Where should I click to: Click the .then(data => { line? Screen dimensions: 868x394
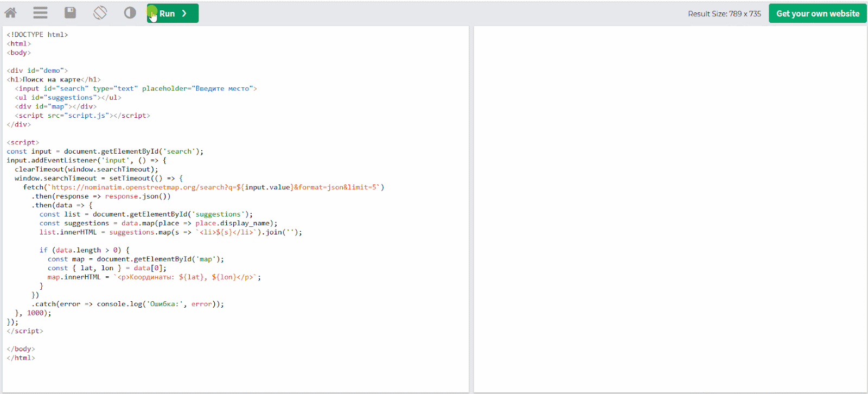pyautogui.click(x=62, y=205)
